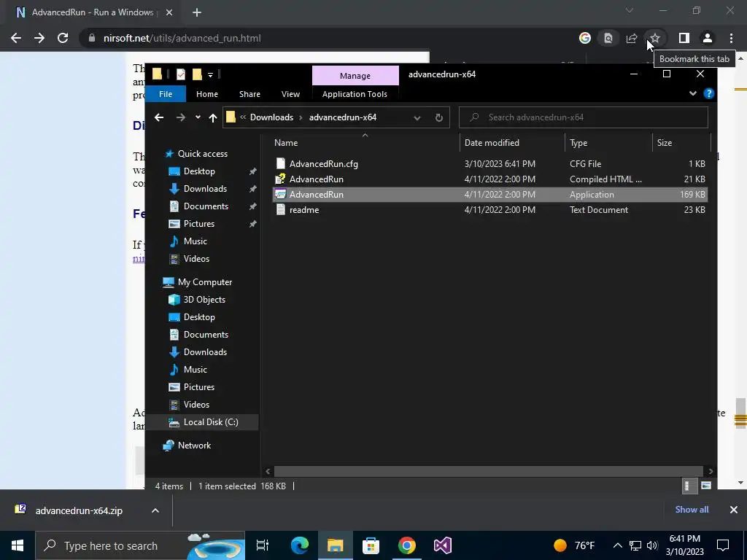
Task: Open the View ribbon tab
Action: 290,94
